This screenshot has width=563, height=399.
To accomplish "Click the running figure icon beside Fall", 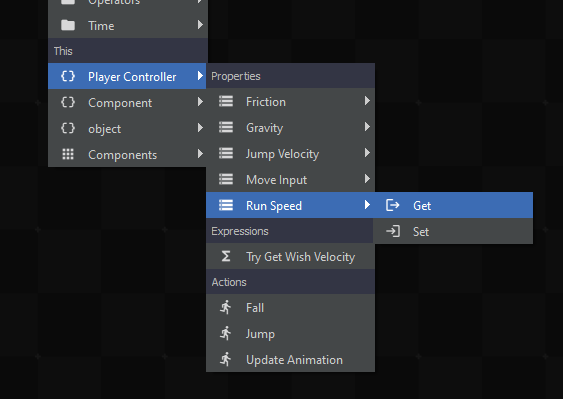I will coord(226,307).
